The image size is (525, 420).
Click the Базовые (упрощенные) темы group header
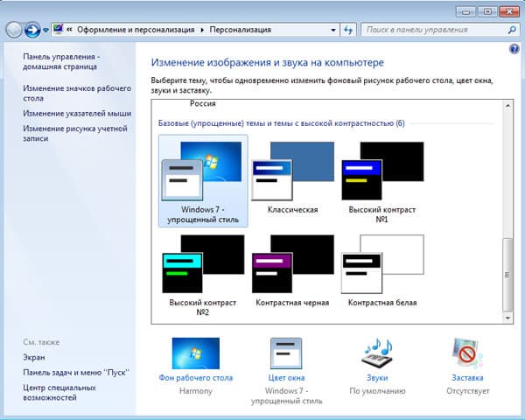click(x=281, y=123)
